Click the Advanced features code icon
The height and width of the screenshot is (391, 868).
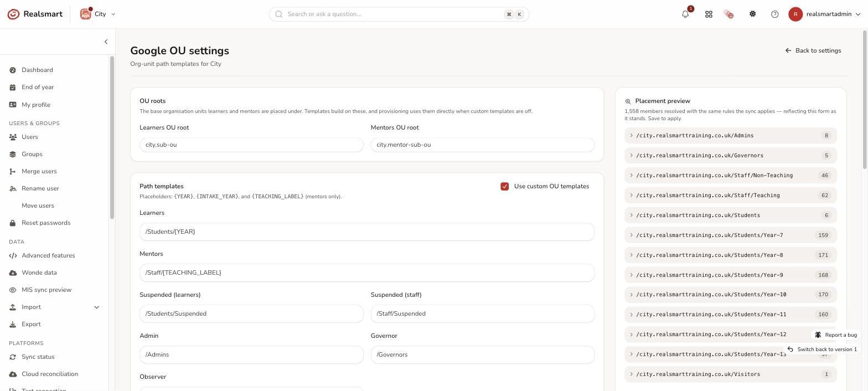pyautogui.click(x=13, y=255)
